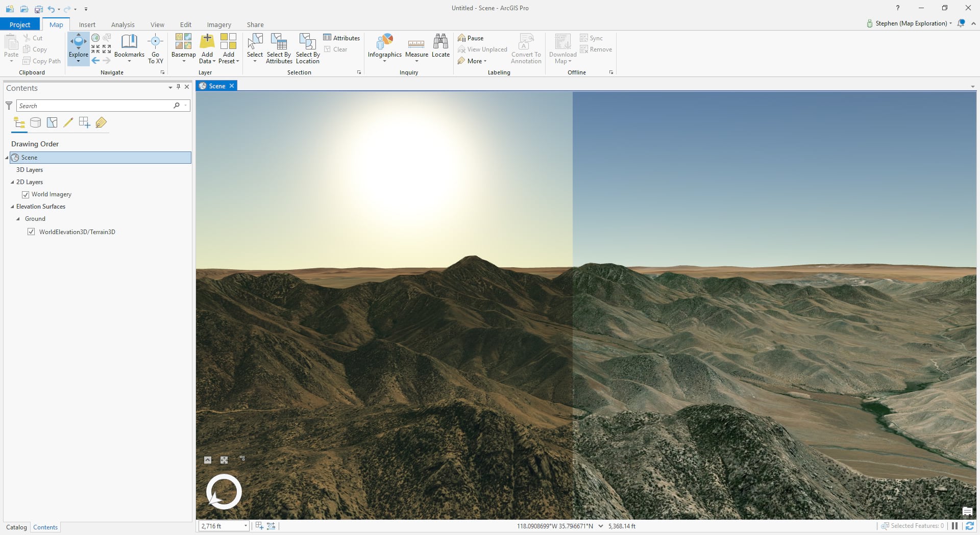Open Select By Location
980x535 pixels.
[x=308, y=48]
